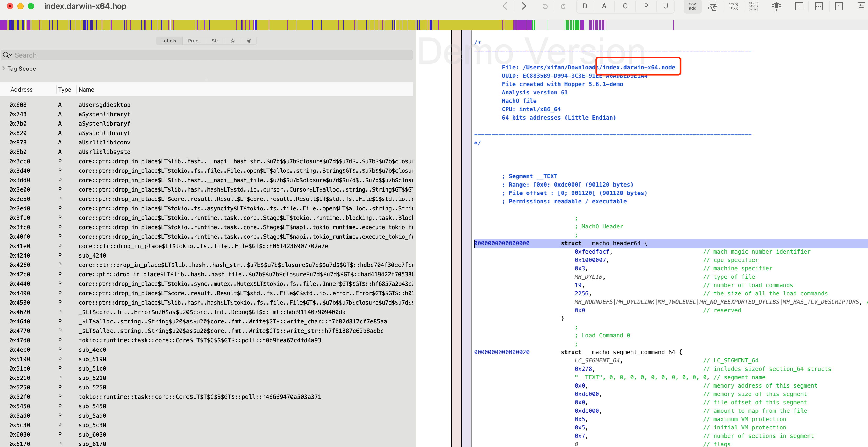The height and width of the screenshot is (447, 868).
Task: Expand the Tag Scope disclosure triangle
Action: click(4, 68)
